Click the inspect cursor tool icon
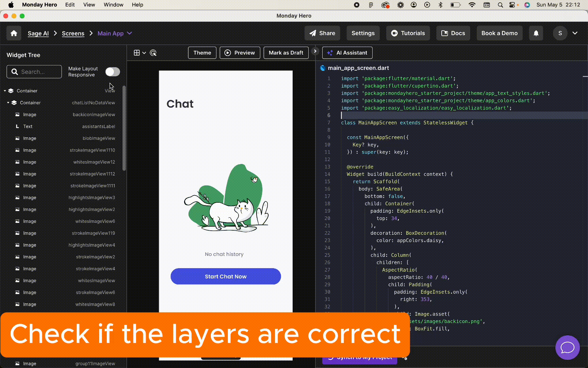Screen dimensions: 588x368 pos(153,53)
